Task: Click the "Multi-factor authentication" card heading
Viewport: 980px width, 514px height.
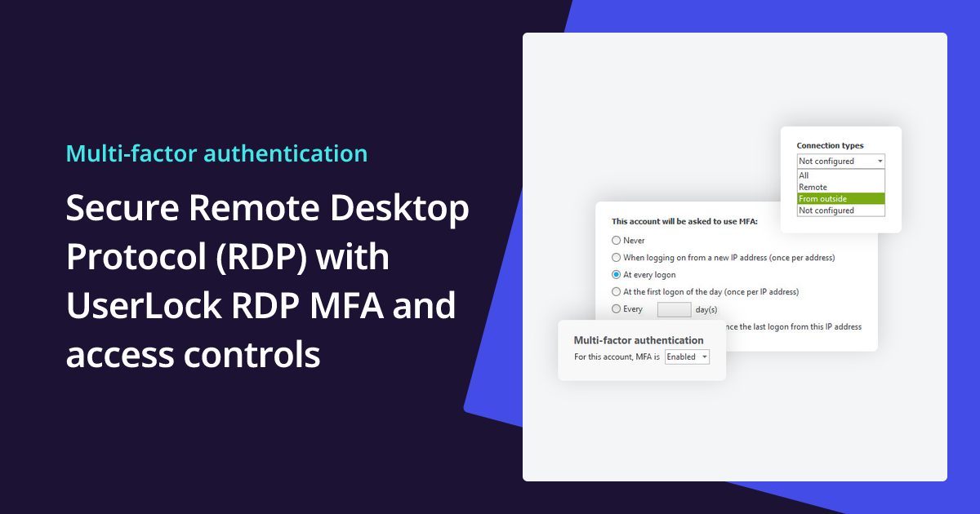Action: pyautogui.click(x=639, y=339)
